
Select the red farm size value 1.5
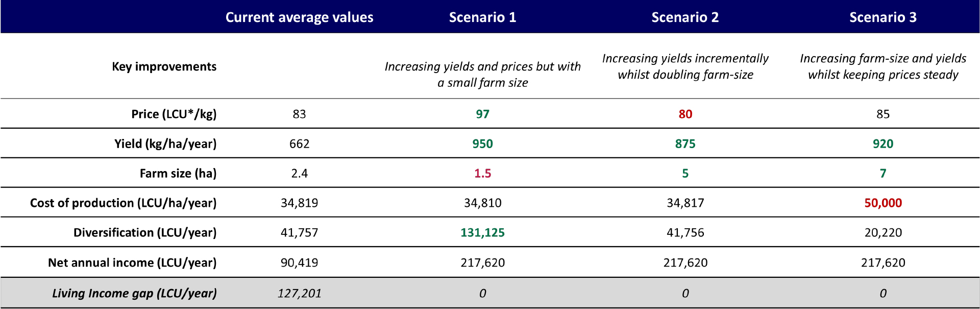(482, 173)
